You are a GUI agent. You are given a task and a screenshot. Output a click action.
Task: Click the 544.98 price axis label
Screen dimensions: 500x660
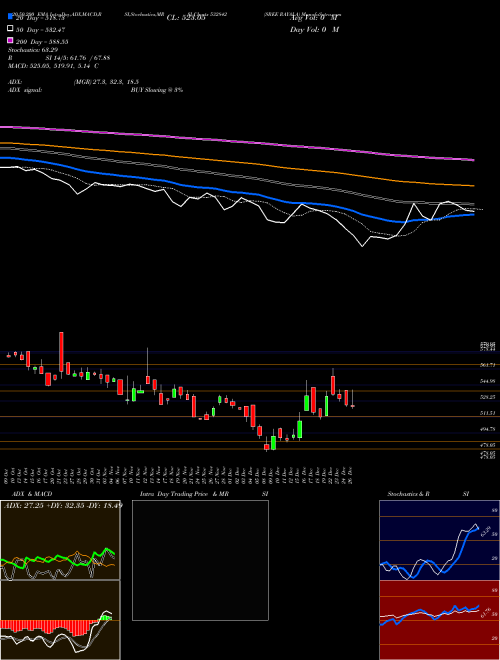pyautogui.click(x=489, y=381)
